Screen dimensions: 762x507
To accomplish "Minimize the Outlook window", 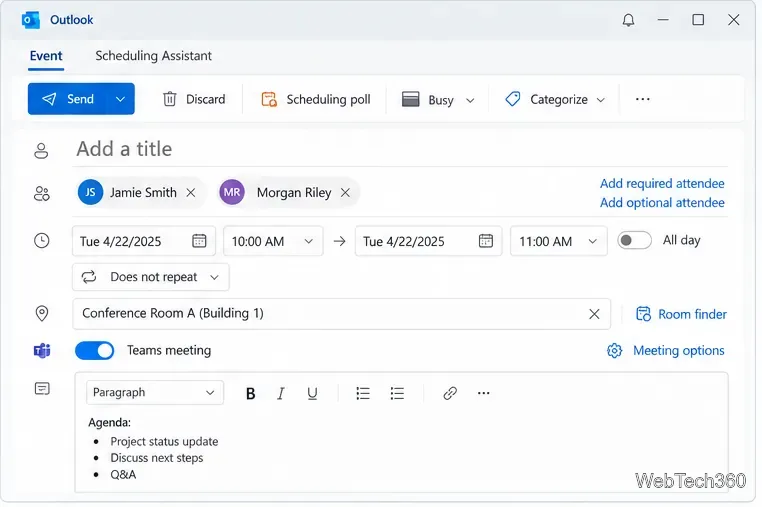I will pos(663,20).
